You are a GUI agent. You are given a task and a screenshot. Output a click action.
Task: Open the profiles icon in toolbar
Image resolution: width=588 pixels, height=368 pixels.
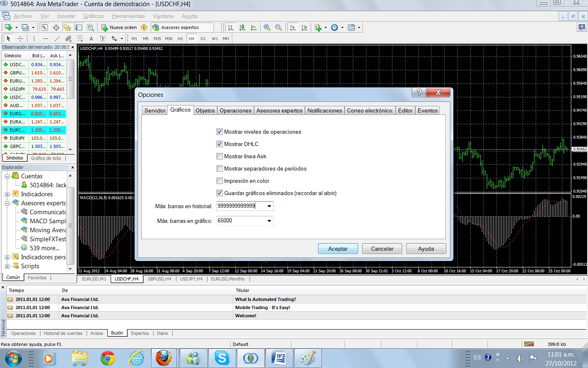point(25,27)
